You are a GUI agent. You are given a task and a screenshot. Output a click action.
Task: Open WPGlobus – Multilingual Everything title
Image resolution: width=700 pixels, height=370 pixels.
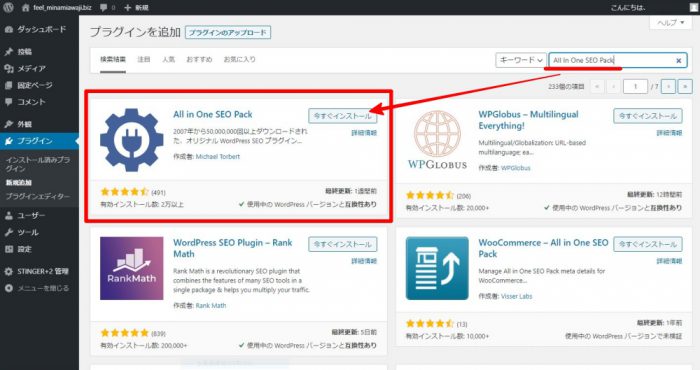pyautogui.click(x=529, y=120)
